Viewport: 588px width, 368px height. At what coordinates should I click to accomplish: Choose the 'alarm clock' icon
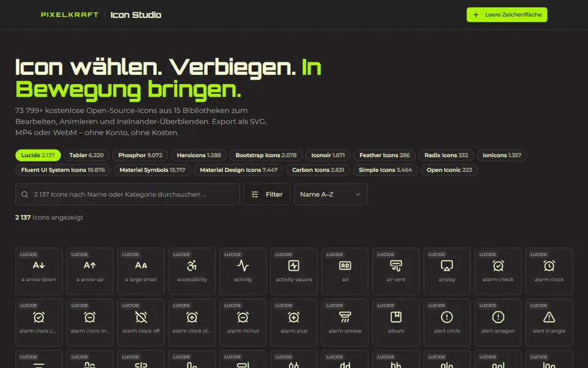(549, 271)
